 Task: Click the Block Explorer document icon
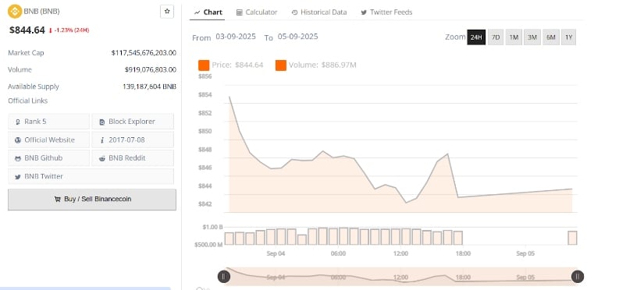click(x=101, y=122)
